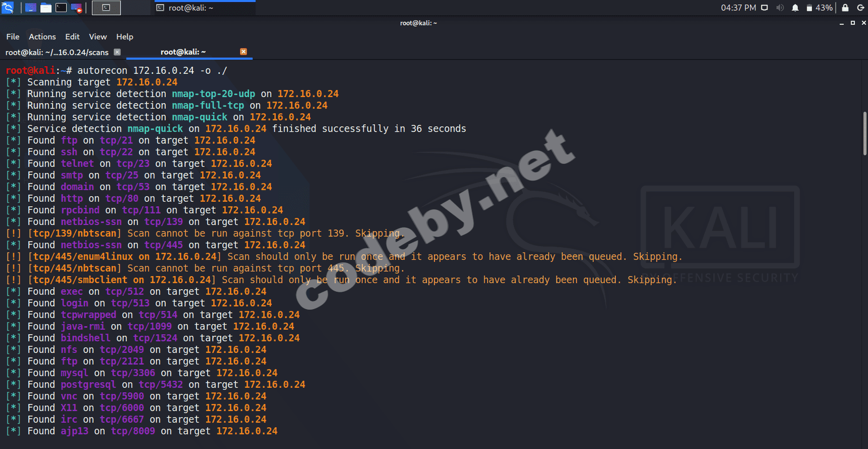Viewport: 868px width, 449px height.
Task: Click '[tcp/445/smbclient on 172.16.0.24]' text
Action: click(122, 280)
